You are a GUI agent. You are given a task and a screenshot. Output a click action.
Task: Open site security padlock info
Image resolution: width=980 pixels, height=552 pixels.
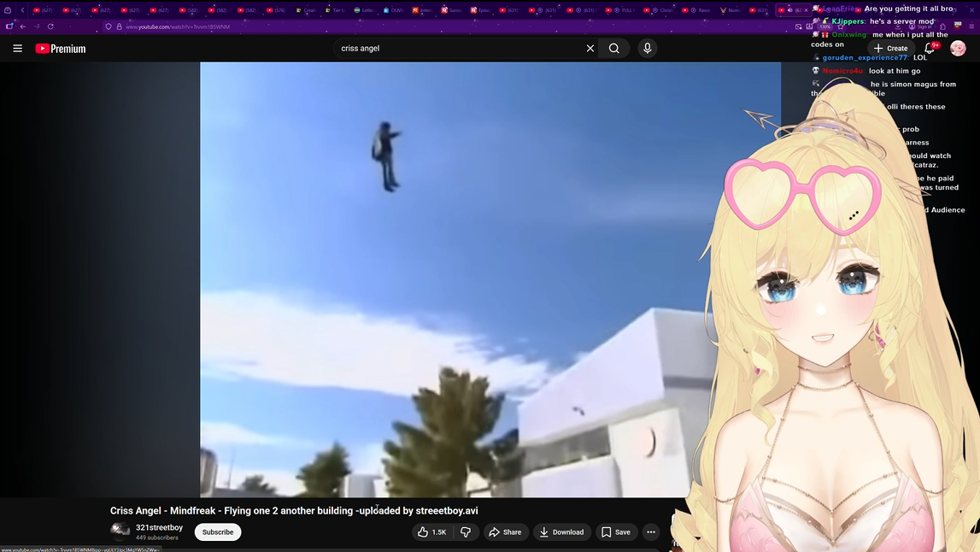tap(119, 26)
